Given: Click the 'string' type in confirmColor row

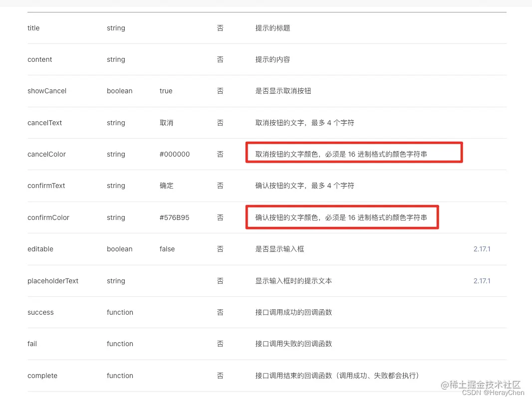Looking at the screenshot, I should point(116,217).
